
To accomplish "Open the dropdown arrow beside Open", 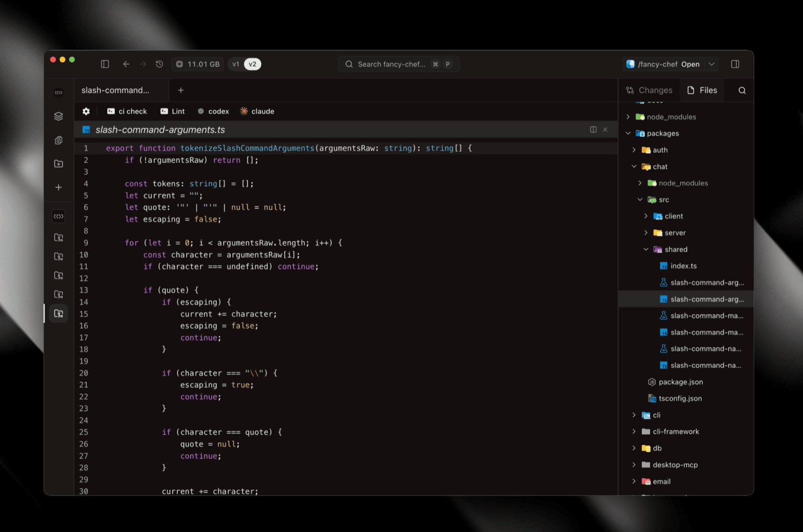I will (711, 64).
